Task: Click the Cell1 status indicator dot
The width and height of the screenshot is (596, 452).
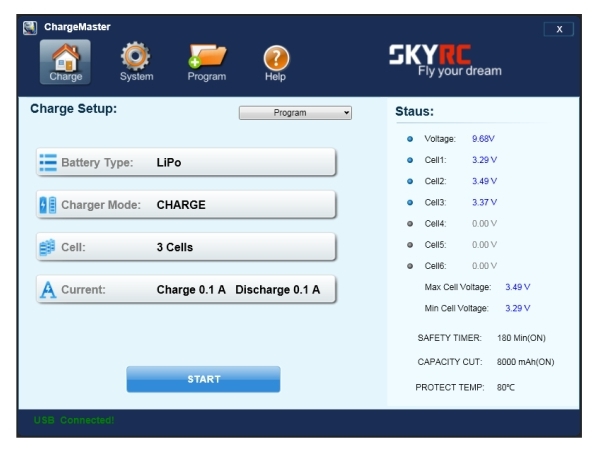Action: (x=410, y=160)
